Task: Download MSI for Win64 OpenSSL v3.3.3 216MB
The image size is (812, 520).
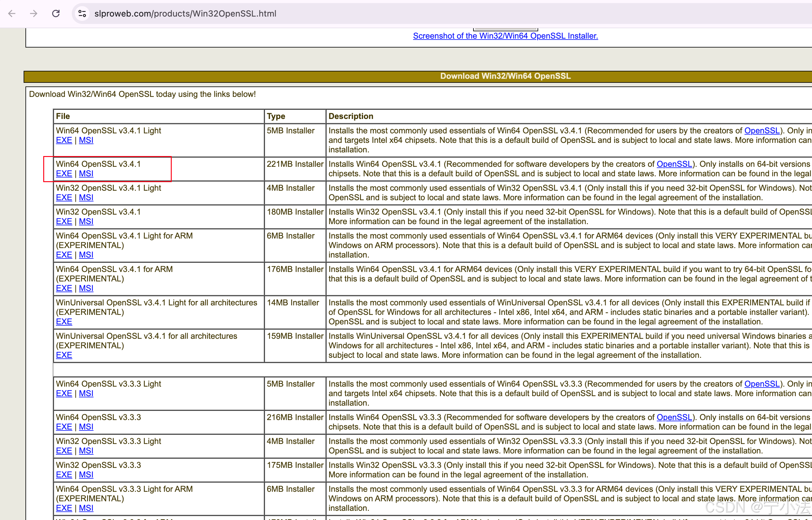Action: click(x=86, y=427)
